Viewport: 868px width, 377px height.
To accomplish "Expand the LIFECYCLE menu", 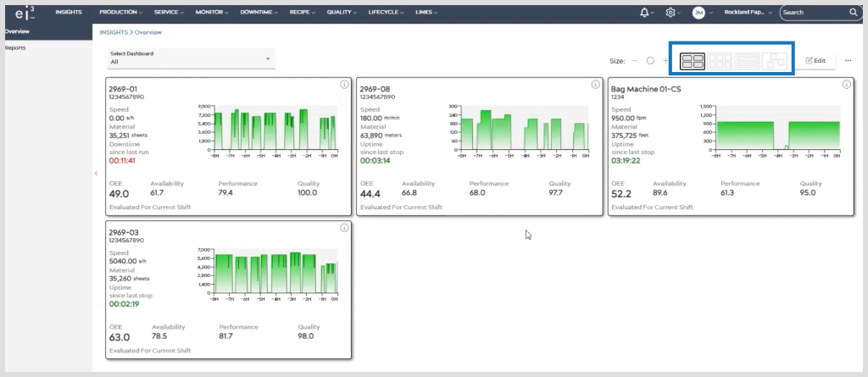I will 387,12.
